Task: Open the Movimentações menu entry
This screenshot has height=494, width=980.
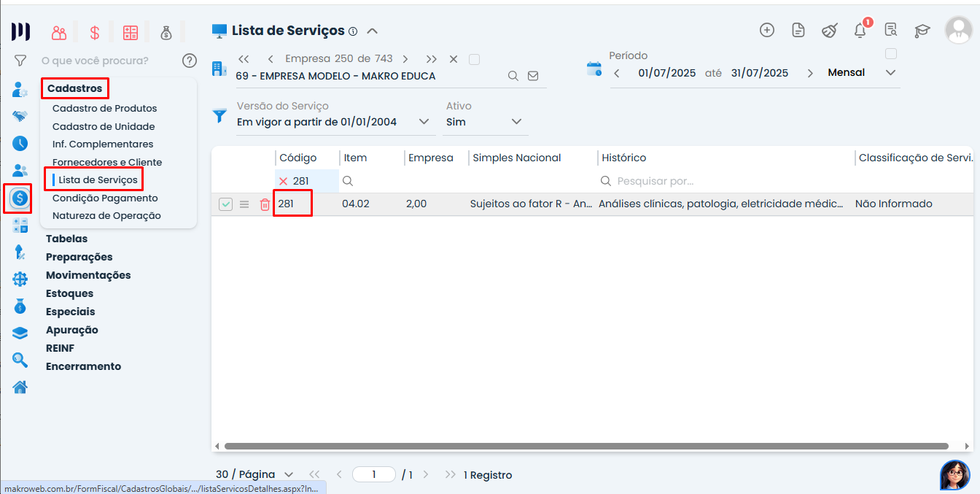Action: (88, 275)
